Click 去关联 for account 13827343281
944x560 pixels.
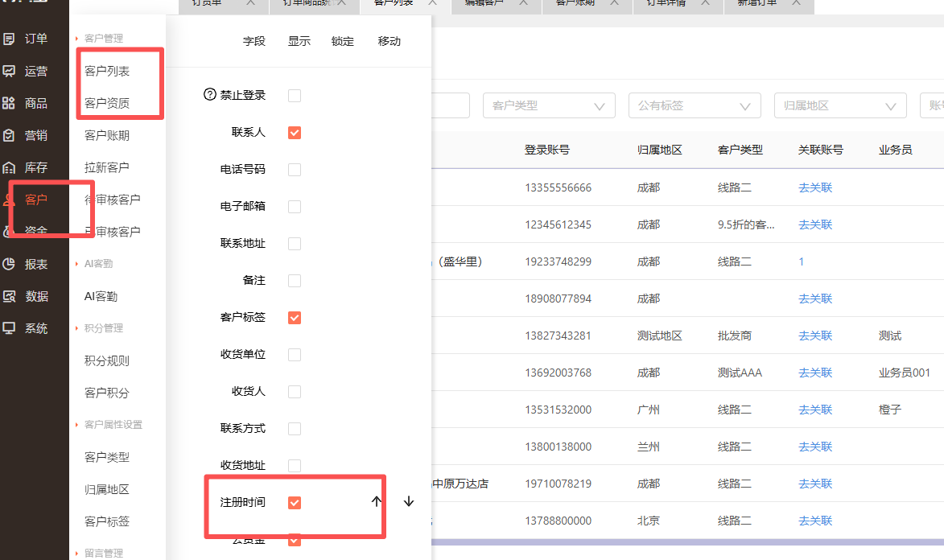coord(815,336)
